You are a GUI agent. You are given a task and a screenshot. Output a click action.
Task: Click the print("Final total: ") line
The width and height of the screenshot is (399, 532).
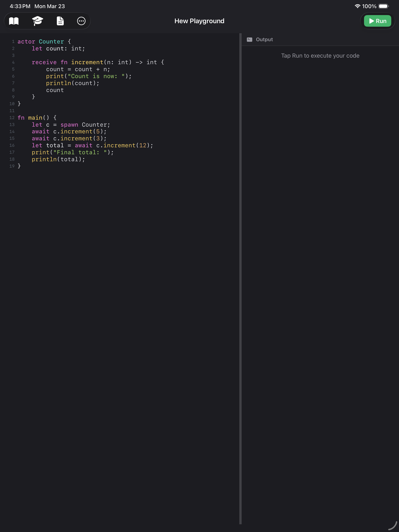[x=73, y=153]
